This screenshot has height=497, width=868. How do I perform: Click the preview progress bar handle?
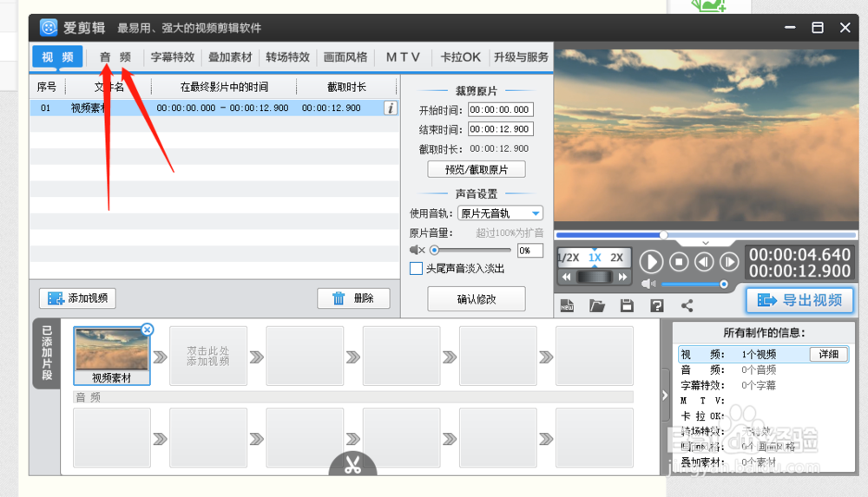click(x=663, y=235)
